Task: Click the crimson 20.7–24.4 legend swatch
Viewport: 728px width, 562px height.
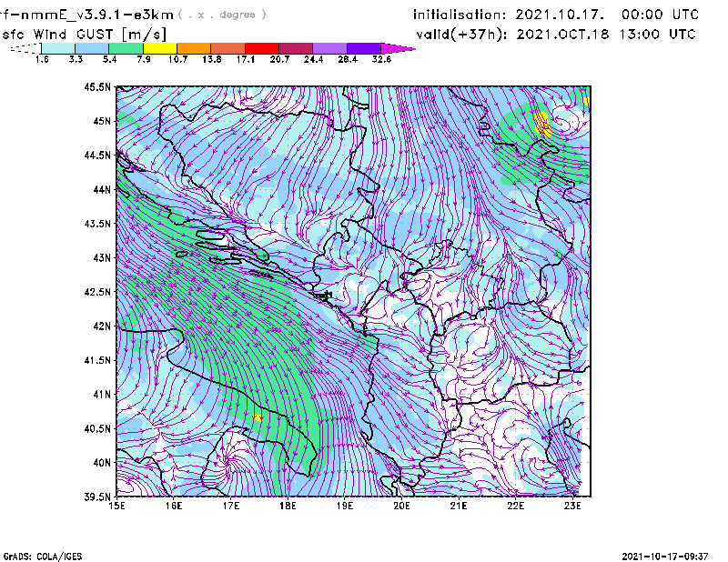Action: pyautogui.click(x=296, y=48)
